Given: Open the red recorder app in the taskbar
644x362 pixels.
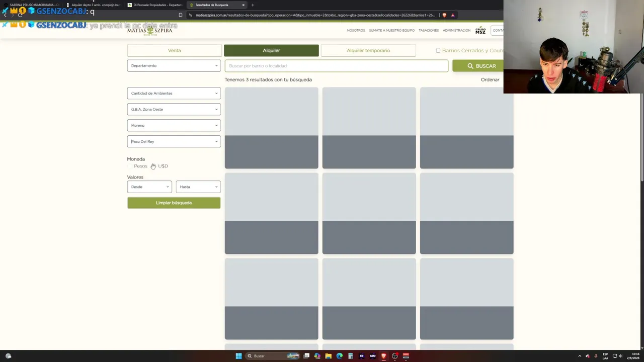Looking at the screenshot, I should pos(406,356).
